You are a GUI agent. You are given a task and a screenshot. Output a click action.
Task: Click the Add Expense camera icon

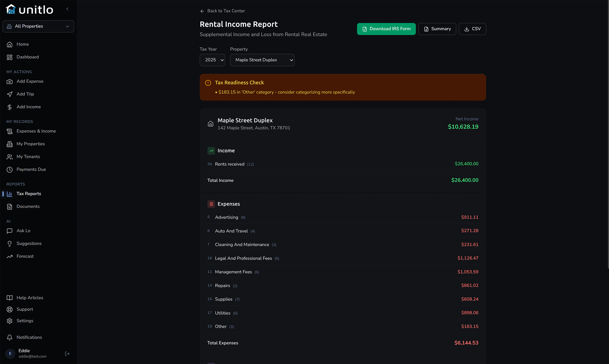(10, 82)
